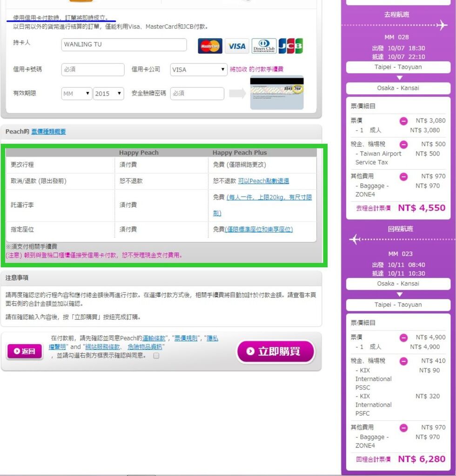Viewport: 456px width, 476px height.
Task: Click the 注意事項 section heading
Action: tap(17, 278)
